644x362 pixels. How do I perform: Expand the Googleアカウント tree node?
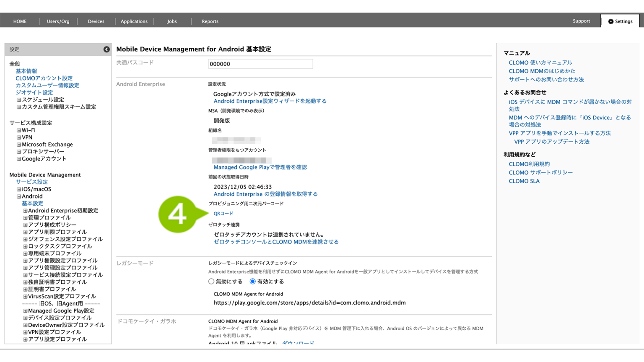pos(19,159)
